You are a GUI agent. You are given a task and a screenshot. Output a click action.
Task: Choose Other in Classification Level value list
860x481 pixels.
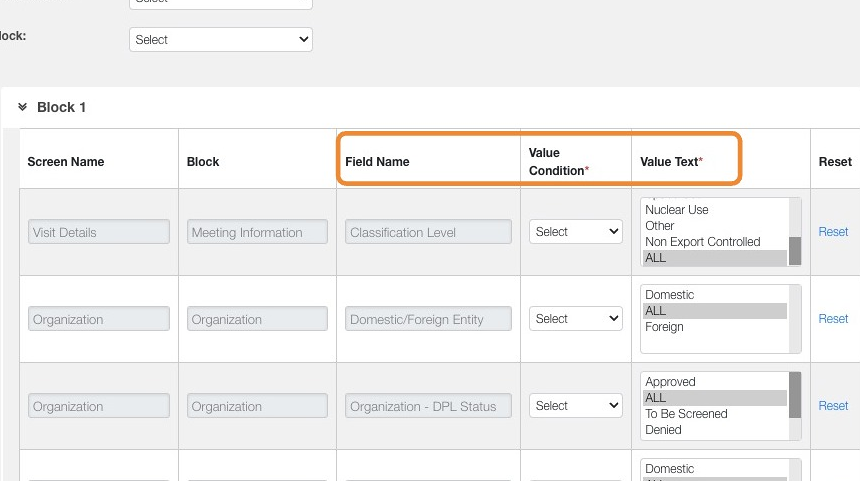[660, 226]
